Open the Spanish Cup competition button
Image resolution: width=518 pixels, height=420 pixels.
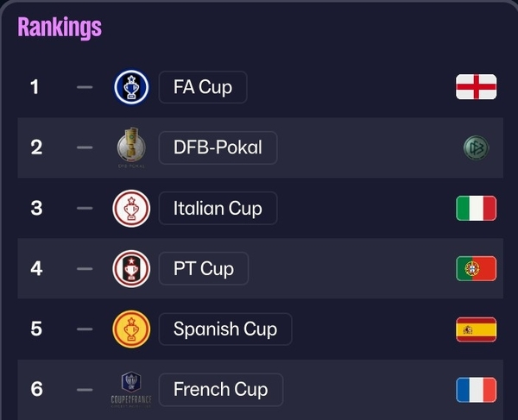(225, 329)
